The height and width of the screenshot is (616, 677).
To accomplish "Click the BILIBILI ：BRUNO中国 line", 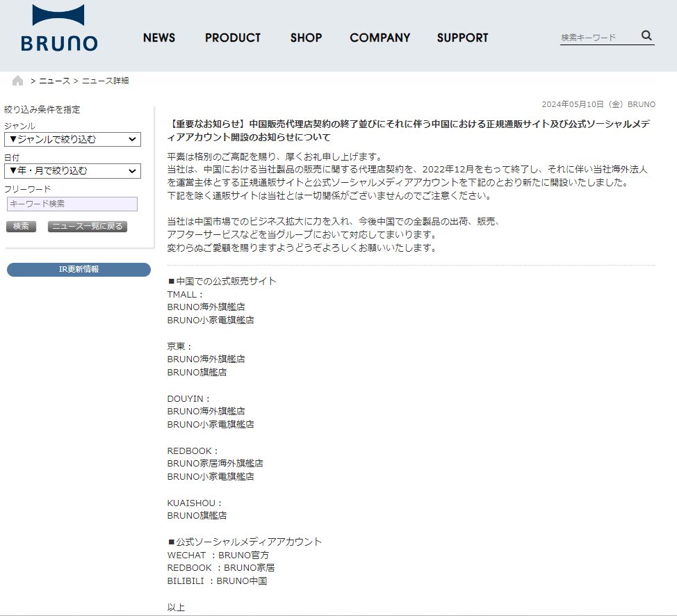I will coord(217,581).
